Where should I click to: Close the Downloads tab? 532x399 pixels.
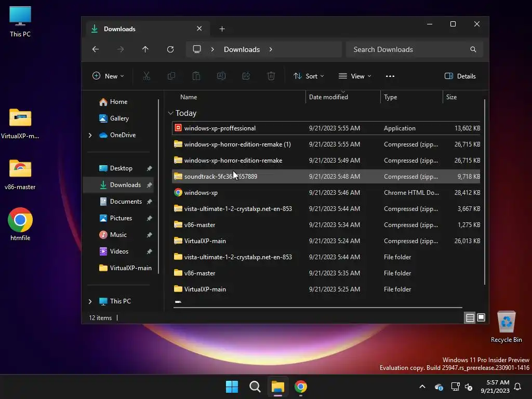click(x=199, y=29)
